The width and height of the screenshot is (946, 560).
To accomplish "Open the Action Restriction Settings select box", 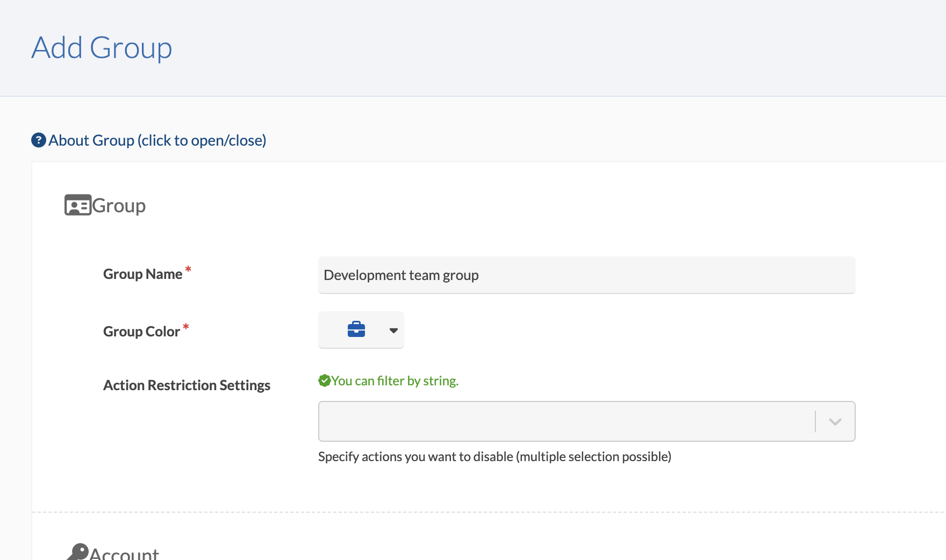I will coord(587,421).
